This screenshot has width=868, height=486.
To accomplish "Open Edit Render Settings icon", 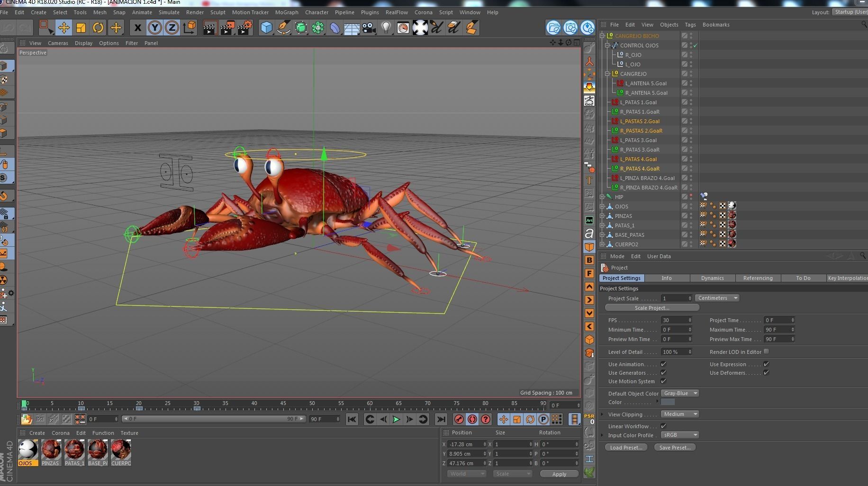I will [244, 27].
